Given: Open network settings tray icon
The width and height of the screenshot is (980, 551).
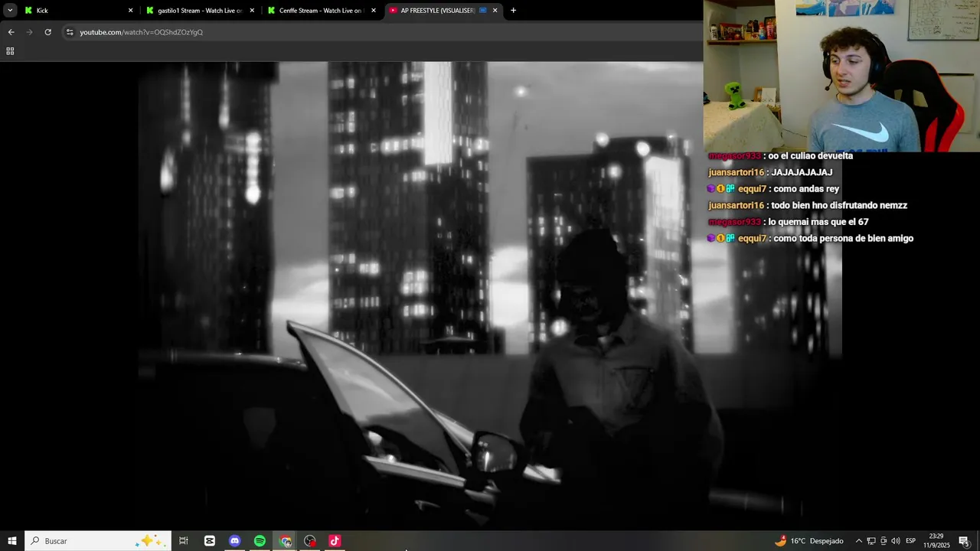Looking at the screenshot, I should [x=871, y=541].
